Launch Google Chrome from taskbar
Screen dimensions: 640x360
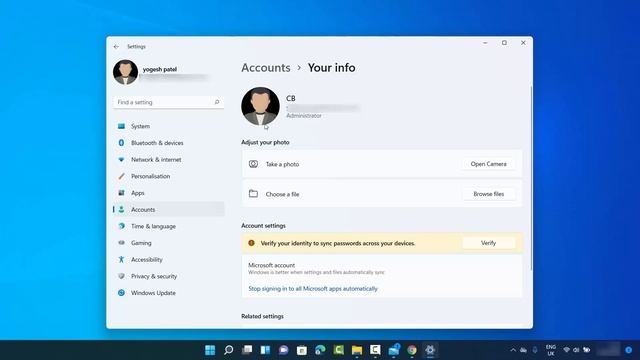tap(412, 350)
